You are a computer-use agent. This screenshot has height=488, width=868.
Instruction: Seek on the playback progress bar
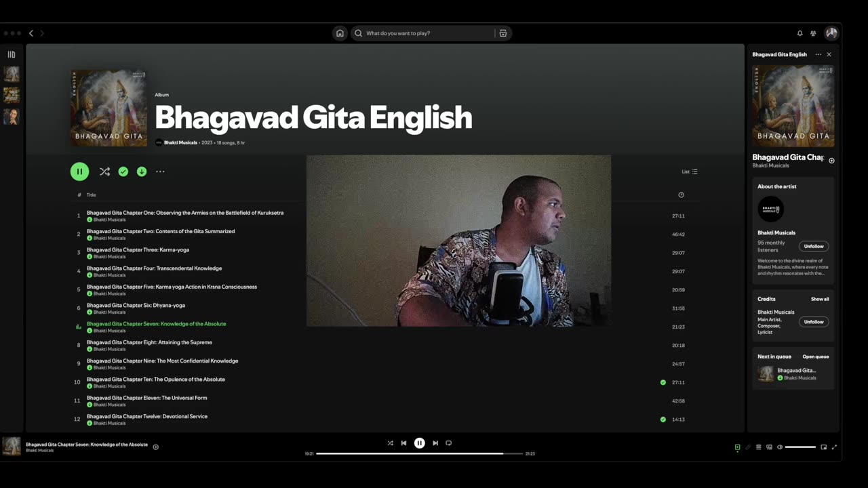click(419, 453)
